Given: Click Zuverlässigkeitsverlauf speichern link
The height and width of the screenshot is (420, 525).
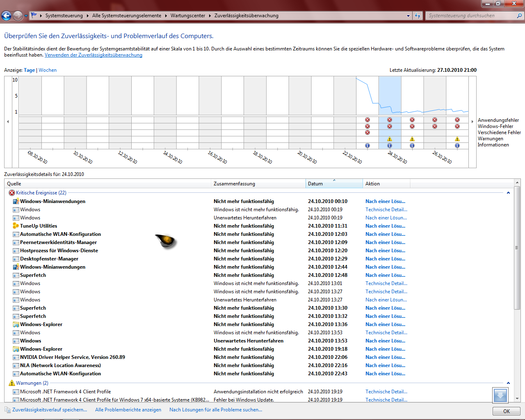Looking at the screenshot, I should (x=50, y=410).
